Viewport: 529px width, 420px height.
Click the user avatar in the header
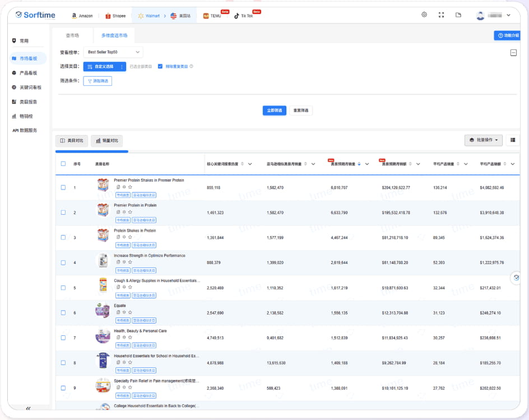[480, 15]
